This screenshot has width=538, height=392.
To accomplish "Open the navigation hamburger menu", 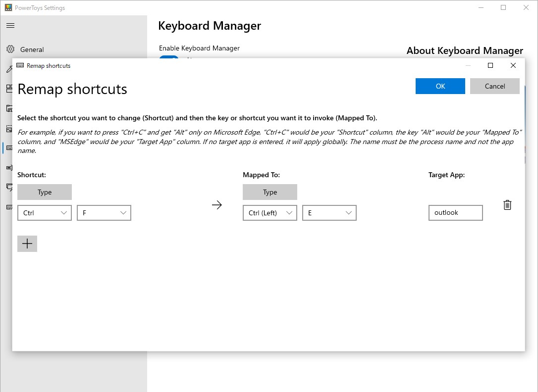I will [10, 25].
